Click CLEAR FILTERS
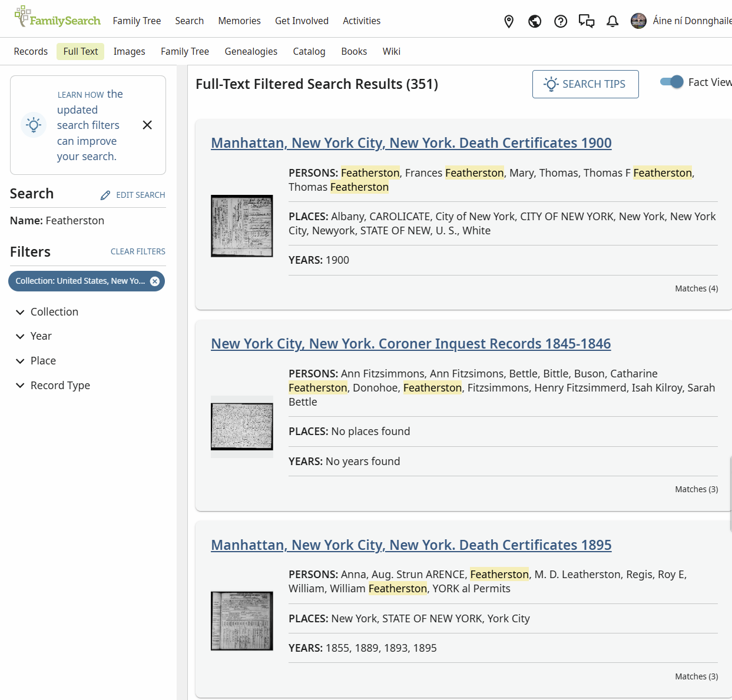The height and width of the screenshot is (700, 732). pyautogui.click(x=138, y=251)
